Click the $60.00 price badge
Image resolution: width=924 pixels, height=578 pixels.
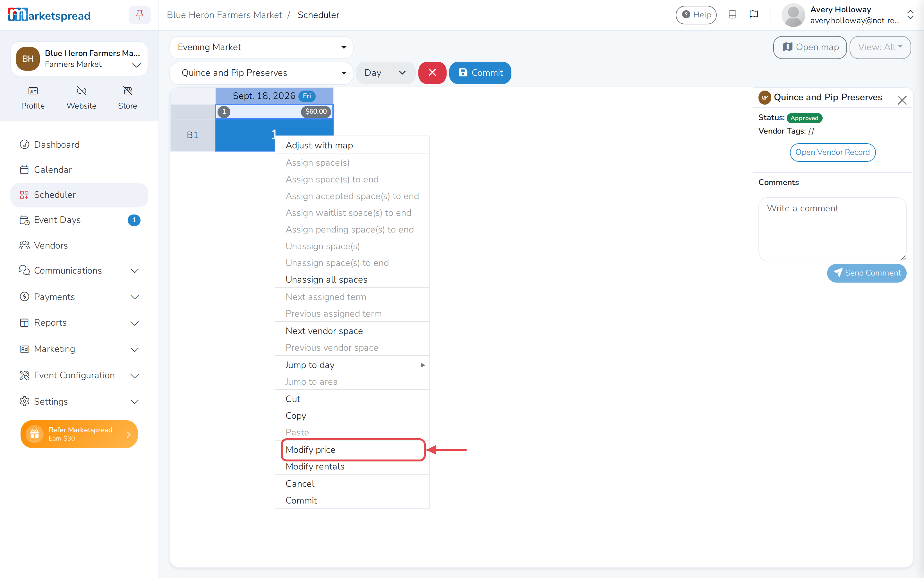[x=316, y=112]
